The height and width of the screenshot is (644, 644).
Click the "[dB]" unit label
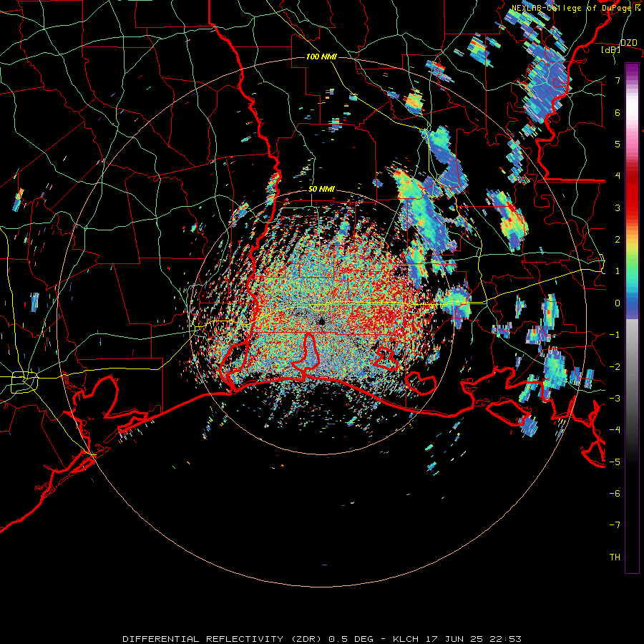click(x=611, y=49)
